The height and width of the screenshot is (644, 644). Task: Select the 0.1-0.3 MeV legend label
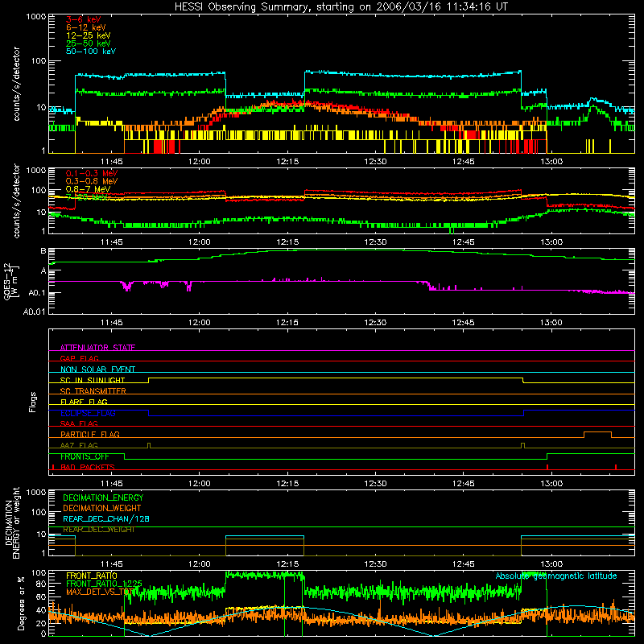pos(92,173)
